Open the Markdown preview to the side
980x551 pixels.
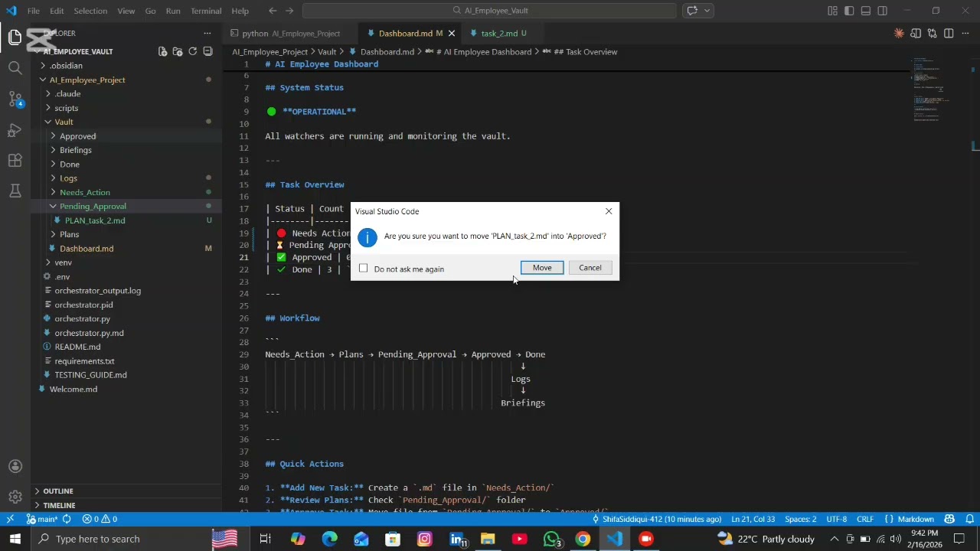916,33
